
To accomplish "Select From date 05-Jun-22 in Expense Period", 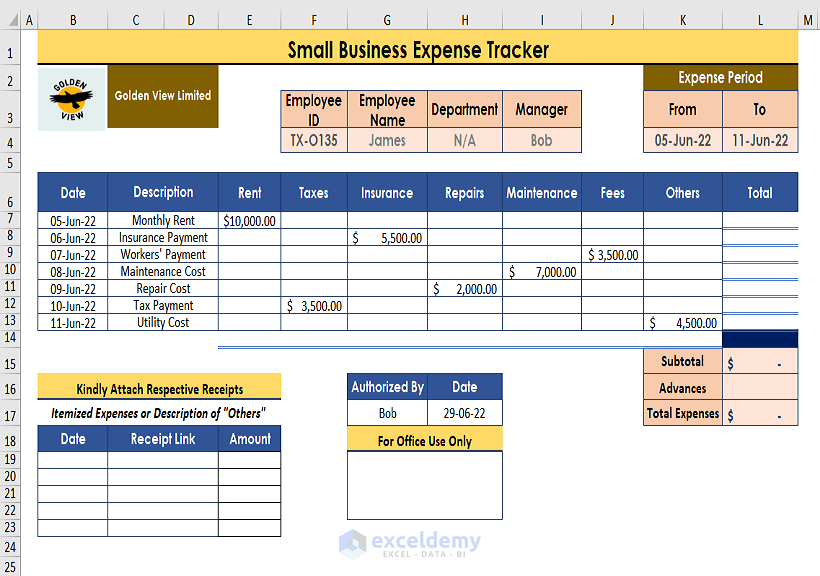I will coord(682,140).
